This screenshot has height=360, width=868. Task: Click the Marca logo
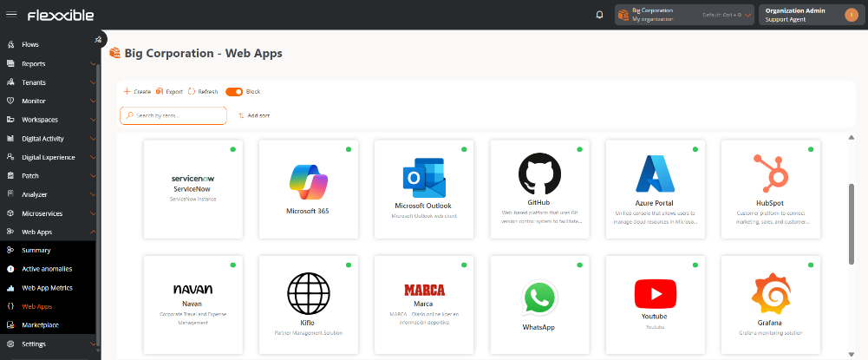coord(424,291)
